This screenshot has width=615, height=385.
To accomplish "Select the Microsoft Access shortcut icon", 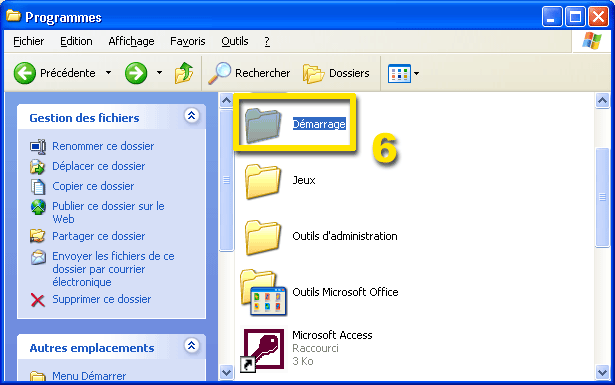I will (262, 350).
